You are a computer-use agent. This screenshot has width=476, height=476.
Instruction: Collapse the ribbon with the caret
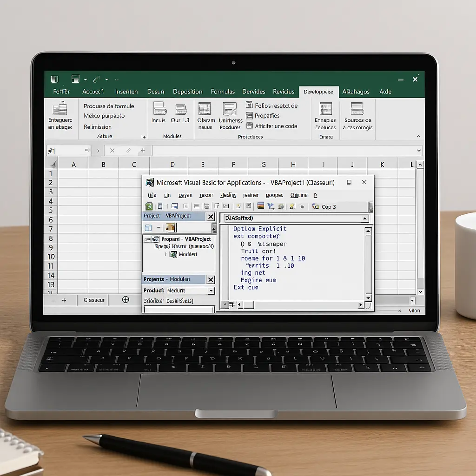418,136
